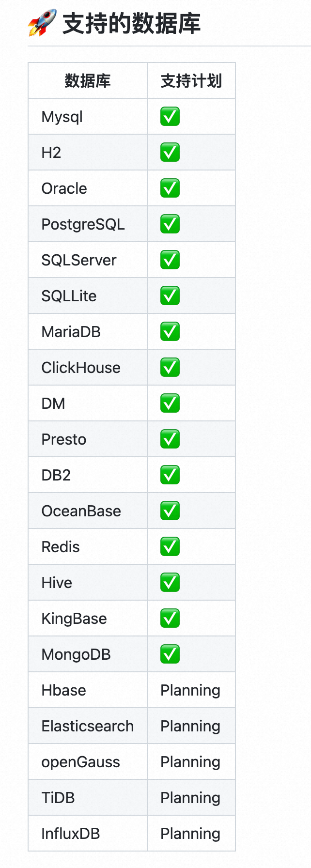The image size is (311, 868).
Task: Click the OceanBase support check icon
Action: (x=170, y=511)
